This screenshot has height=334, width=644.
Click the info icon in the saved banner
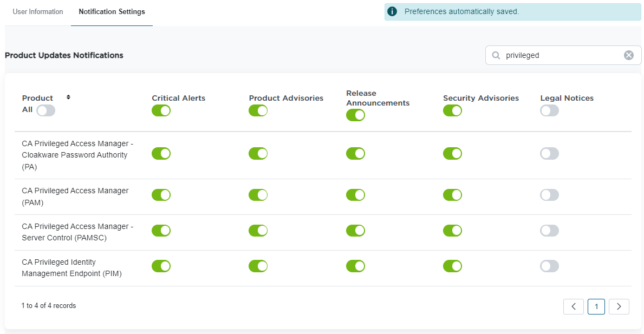[x=392, y=11]
